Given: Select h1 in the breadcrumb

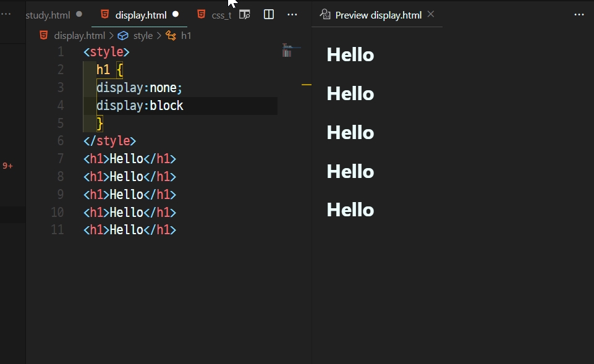Looking at the screenshot, I should point(186,36).
